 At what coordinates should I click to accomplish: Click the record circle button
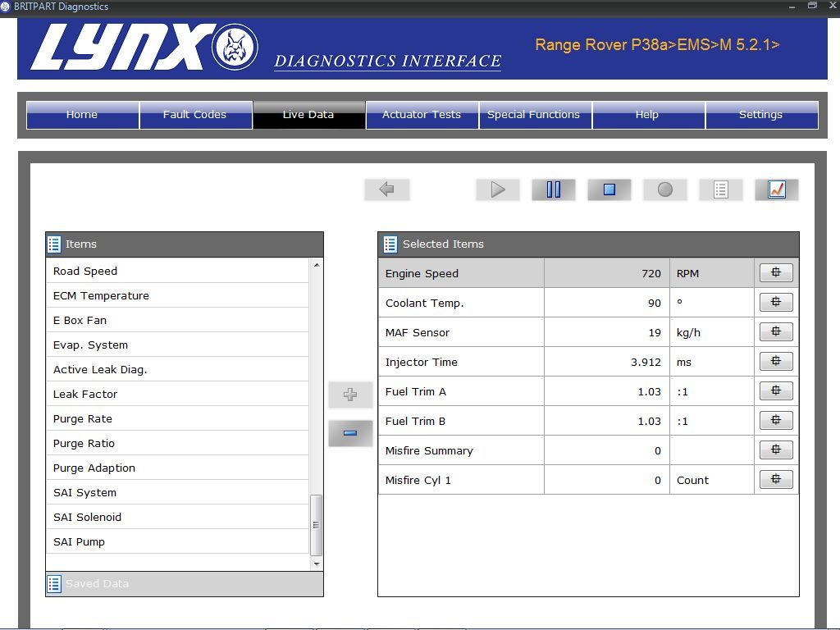[x=664, y=189]
